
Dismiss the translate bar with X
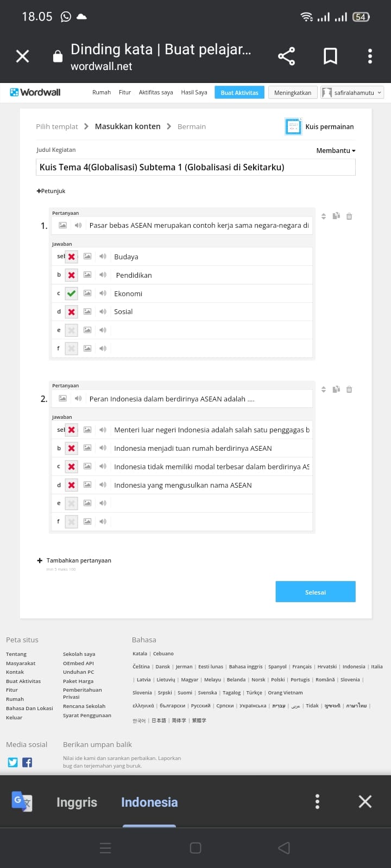point(365,802)
